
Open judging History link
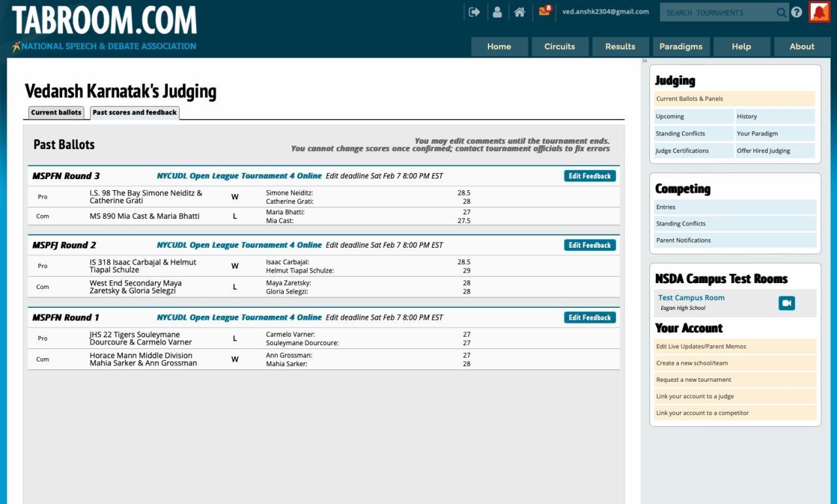776,116
